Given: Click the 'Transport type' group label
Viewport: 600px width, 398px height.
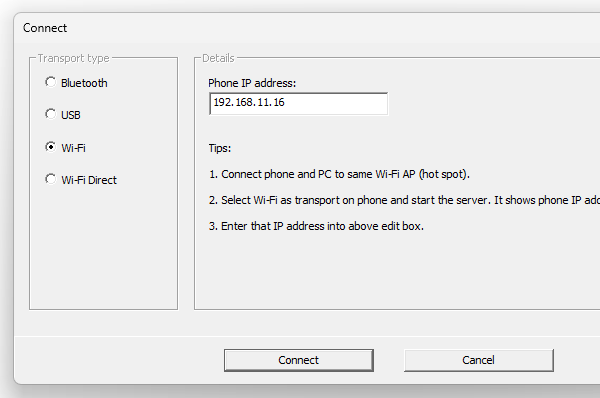Looking at the screenshot, I should [73, 58].
